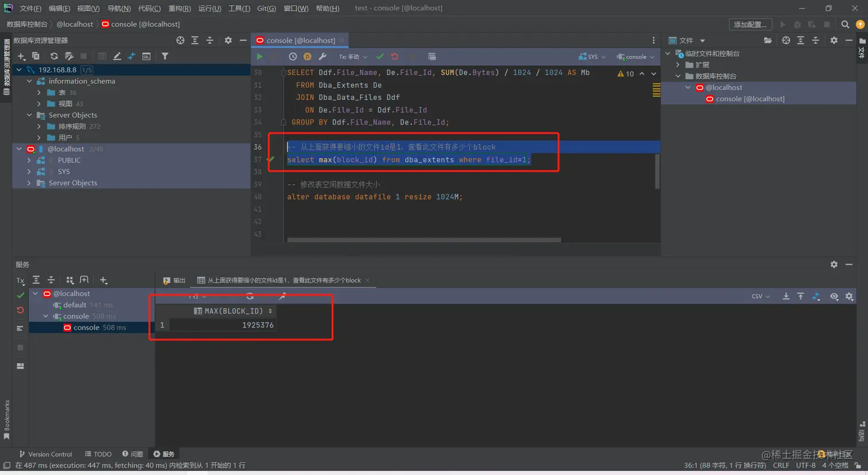Refresh the database explorer
Screen dimensions: 868x475
click(54, 56)
